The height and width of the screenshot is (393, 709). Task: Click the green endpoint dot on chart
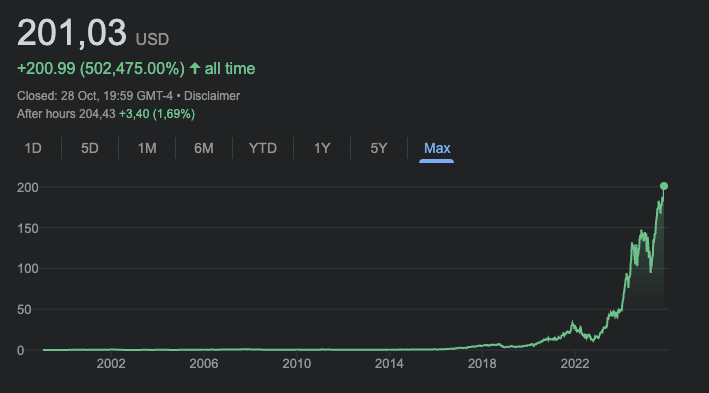point(664,186)
